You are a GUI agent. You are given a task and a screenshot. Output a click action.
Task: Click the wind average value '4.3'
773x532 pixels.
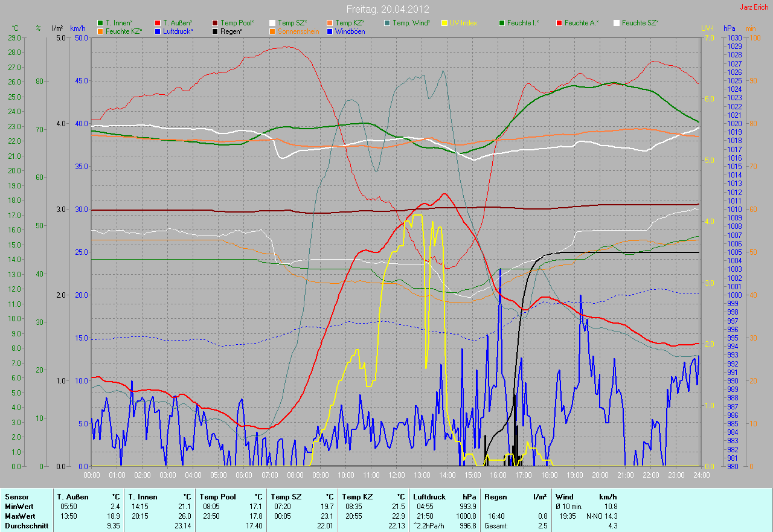(x=612, y=526)
